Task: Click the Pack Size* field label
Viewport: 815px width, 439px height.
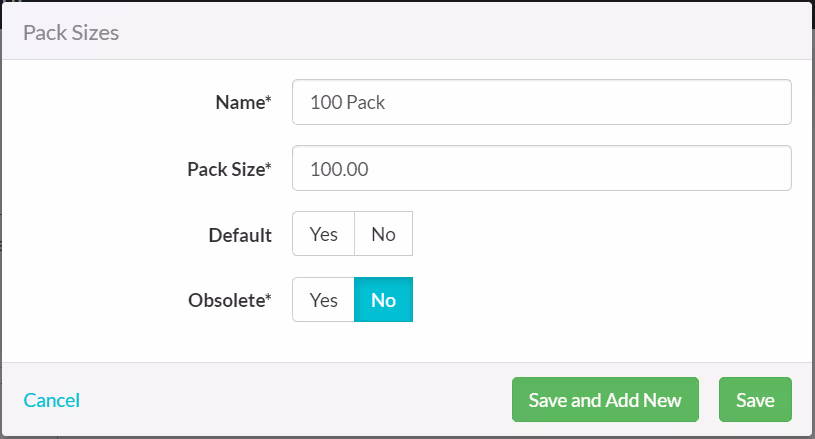Action: pos(229,169)
